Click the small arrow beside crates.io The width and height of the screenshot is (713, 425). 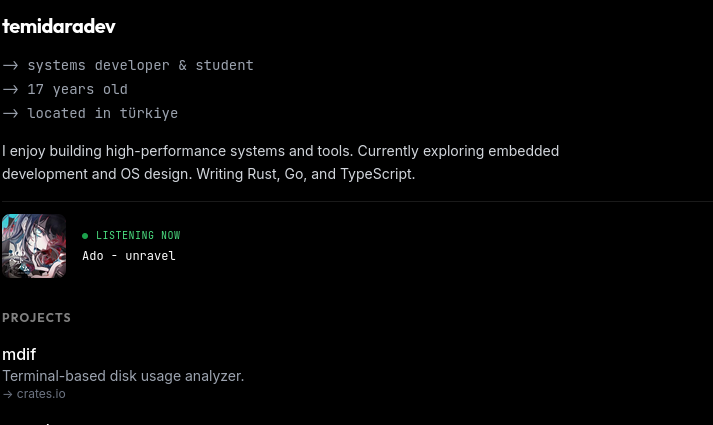[7, 394]
